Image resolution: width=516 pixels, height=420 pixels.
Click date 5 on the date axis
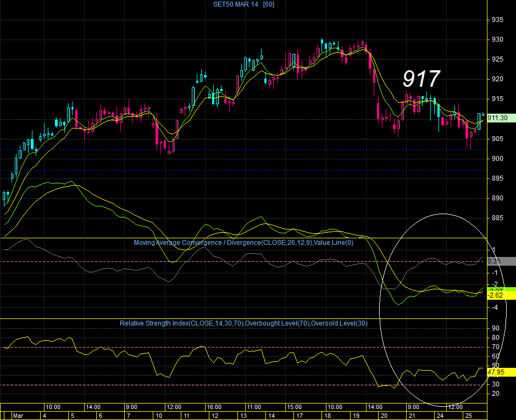click(73, 416)
